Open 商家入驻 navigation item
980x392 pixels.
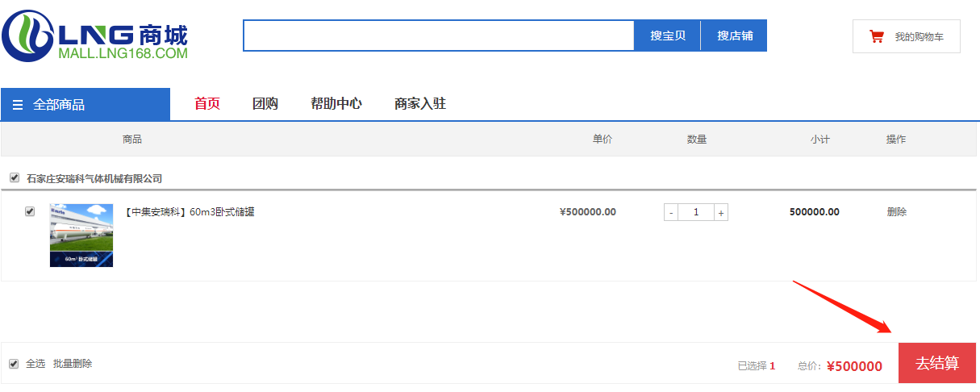click(x=420, y=104)
